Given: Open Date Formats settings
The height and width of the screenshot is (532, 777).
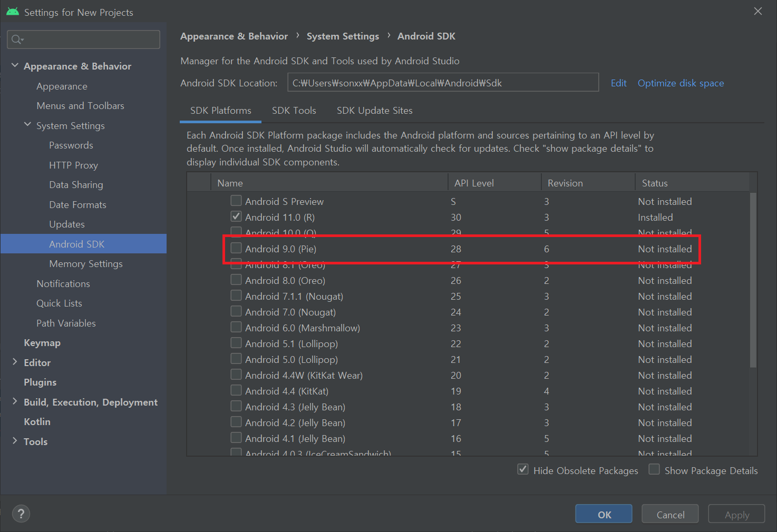Looking at the screenshot, I should [x=77, y=205].
